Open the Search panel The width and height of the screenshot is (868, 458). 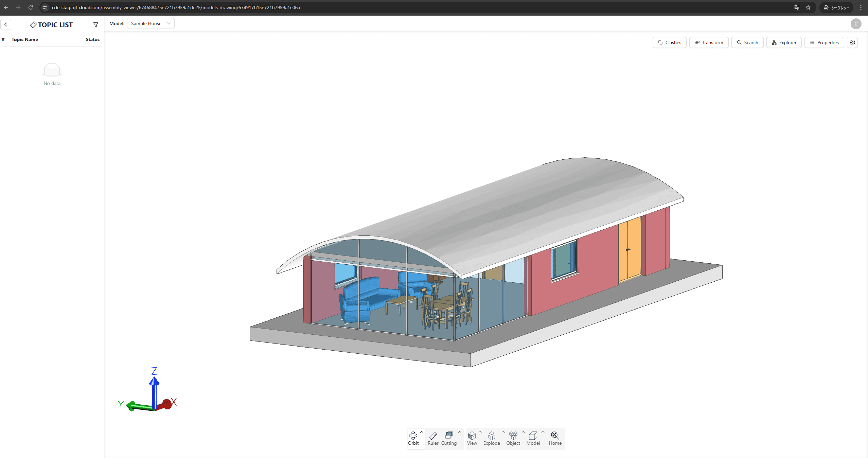coord(747,42)
